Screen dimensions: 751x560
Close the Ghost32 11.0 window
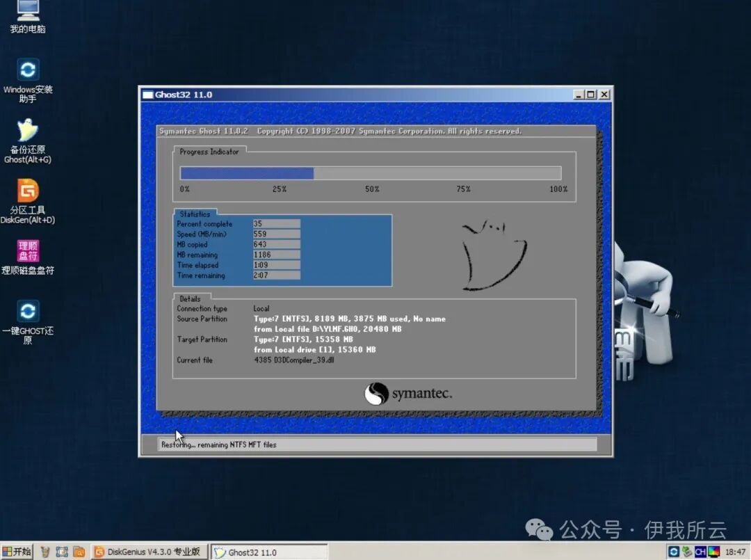604,95
